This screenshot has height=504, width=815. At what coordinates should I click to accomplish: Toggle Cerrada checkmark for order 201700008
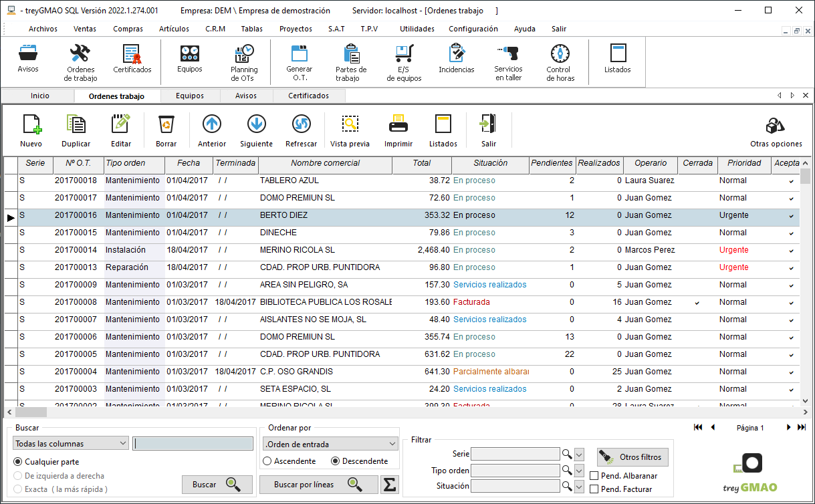pyautogui.click(x=697, y=303)
